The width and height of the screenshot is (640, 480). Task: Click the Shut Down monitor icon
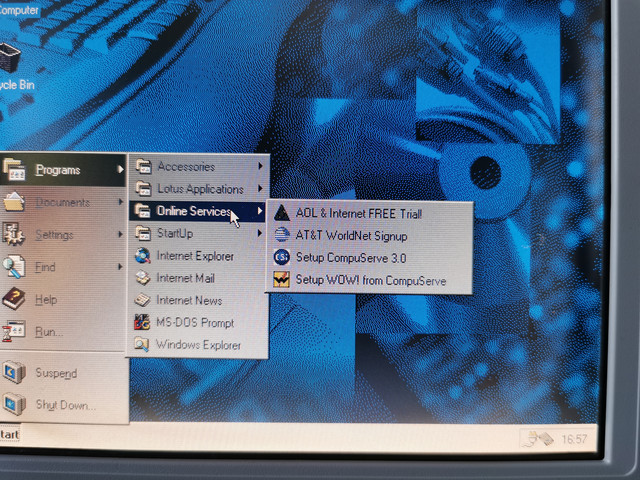point(14,404)
